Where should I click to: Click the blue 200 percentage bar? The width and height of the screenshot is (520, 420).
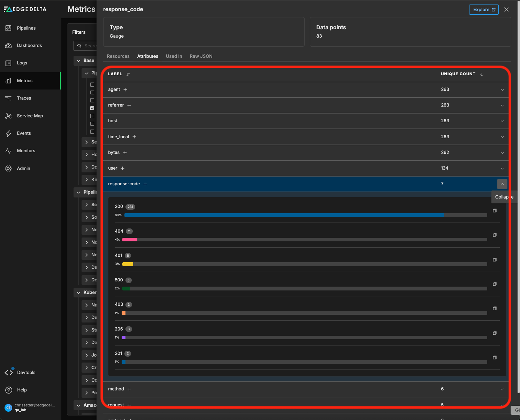[284, 215]
